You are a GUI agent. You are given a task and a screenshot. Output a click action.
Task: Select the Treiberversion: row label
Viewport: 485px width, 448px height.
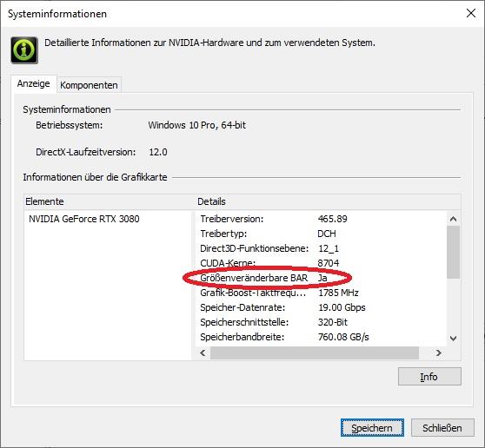point(232,219)
